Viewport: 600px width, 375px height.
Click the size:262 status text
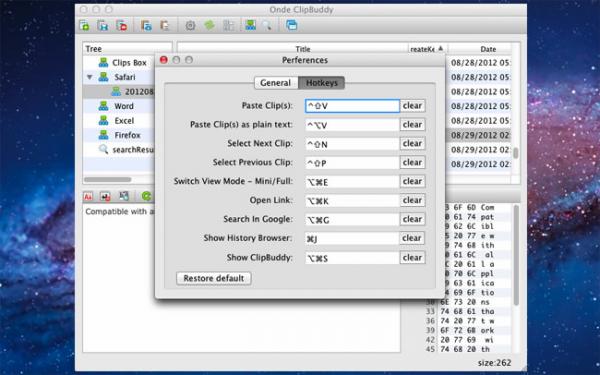494,363
